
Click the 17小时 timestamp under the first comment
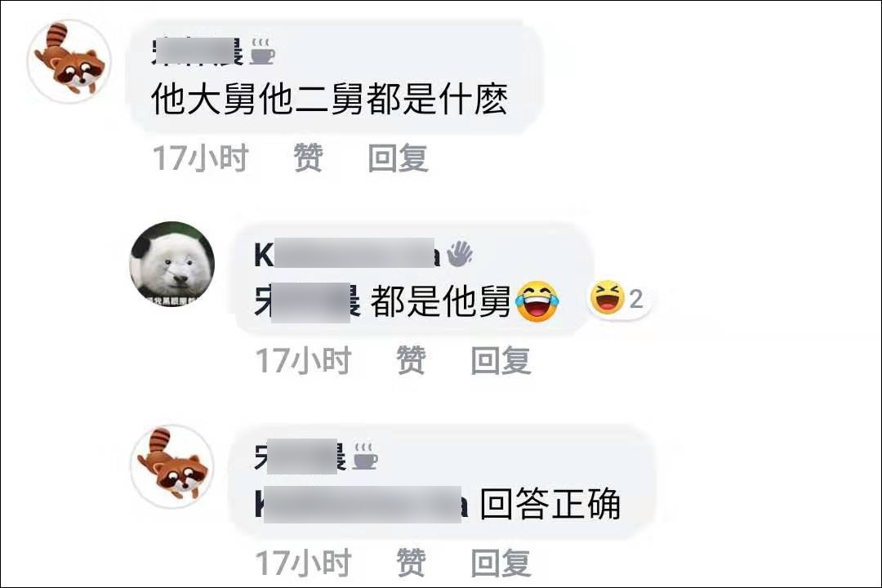tap(201, 158)
